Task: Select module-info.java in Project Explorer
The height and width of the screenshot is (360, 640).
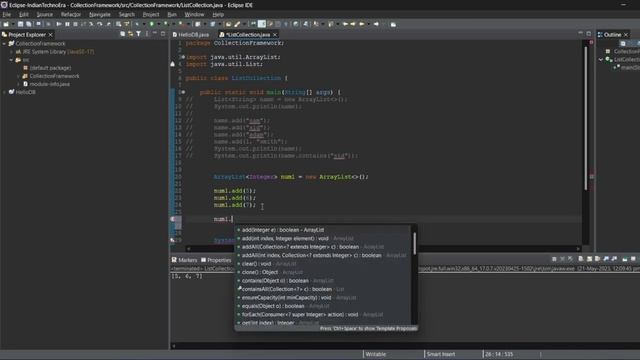Action: 49,84
